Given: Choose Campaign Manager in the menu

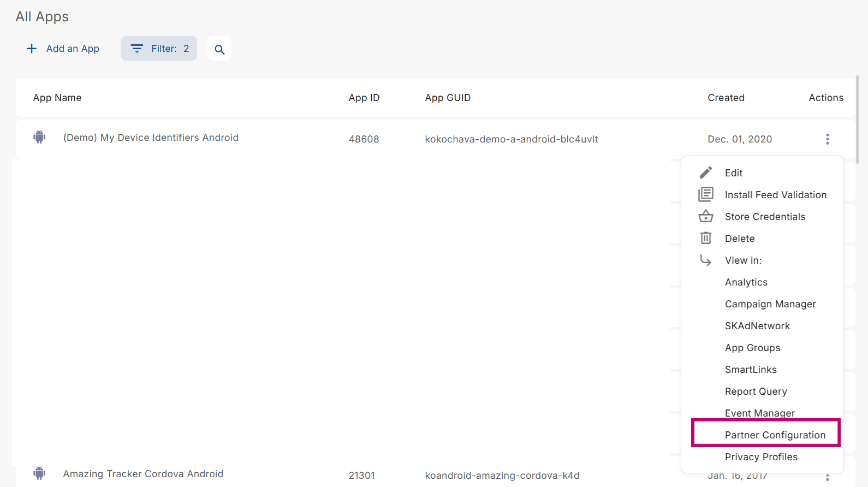Looking at the screenshot, I should (770, 304).
